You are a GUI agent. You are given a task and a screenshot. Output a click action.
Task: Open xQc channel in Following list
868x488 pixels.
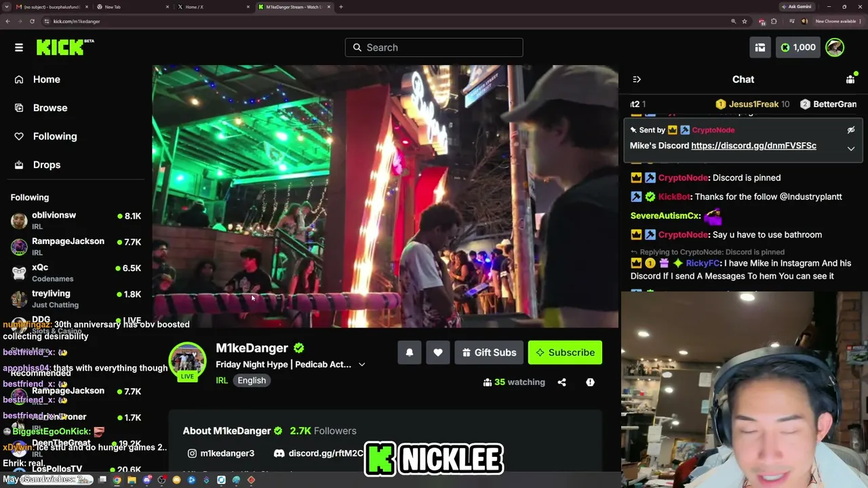(76, 272)
